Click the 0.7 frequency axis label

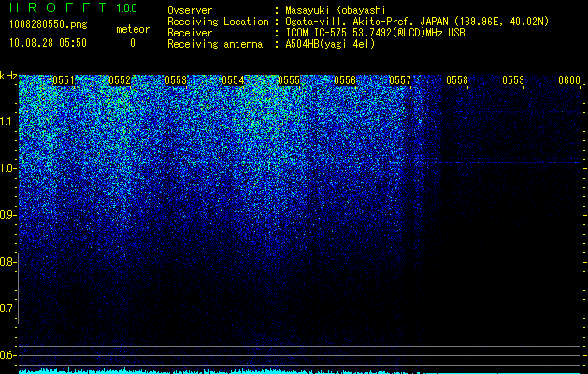pos(7,309)
